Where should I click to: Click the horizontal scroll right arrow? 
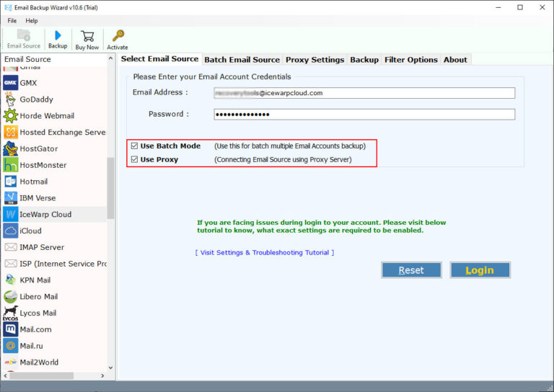(102, 375)
